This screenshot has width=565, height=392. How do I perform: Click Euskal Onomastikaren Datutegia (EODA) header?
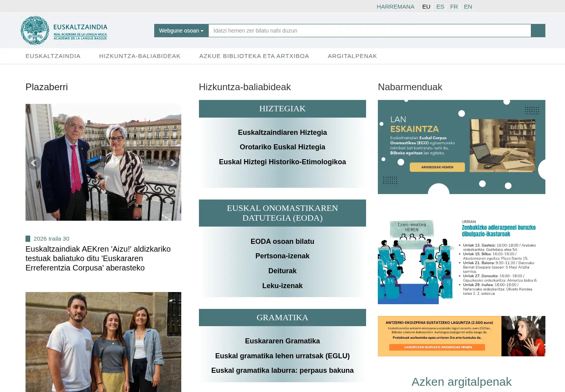[x=282, y=213]
